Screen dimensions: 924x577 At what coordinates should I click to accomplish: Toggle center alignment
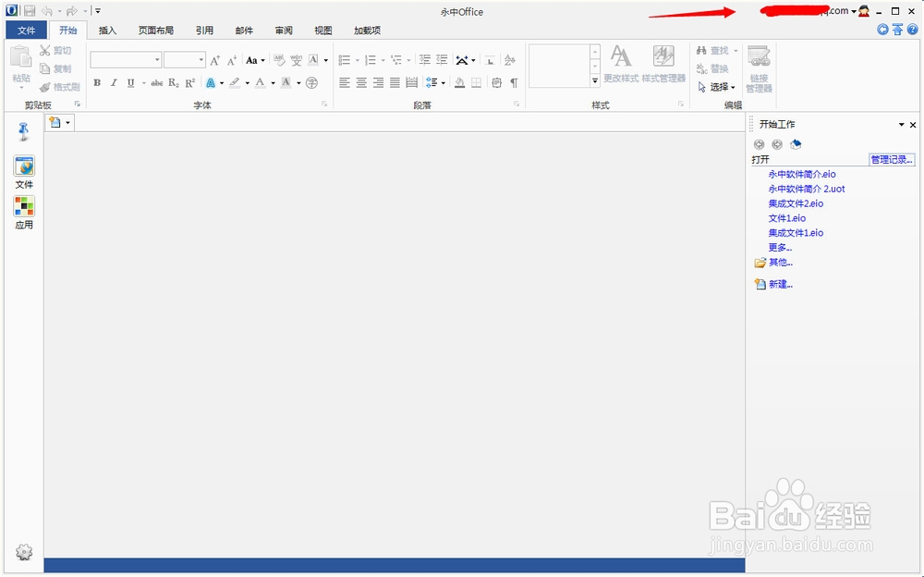click(x=361, y=83)
